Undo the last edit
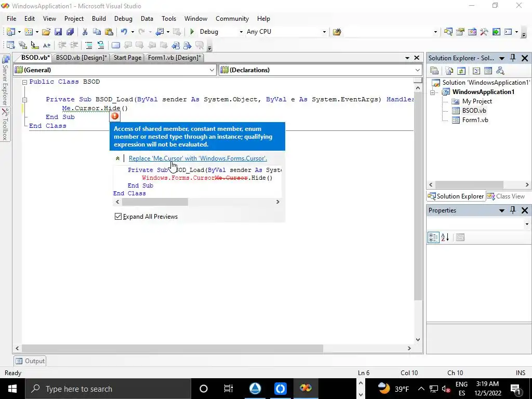 (124, 32)
